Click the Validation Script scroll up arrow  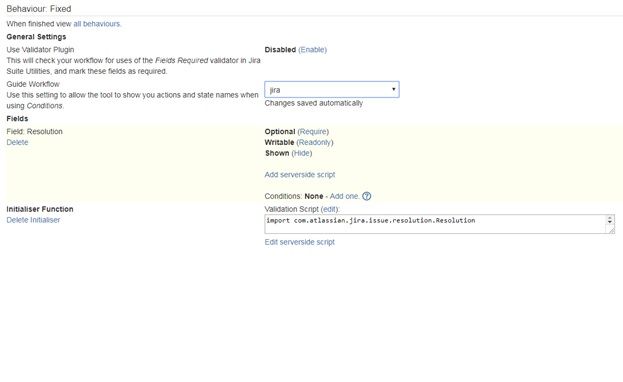[x=610, y=218]
